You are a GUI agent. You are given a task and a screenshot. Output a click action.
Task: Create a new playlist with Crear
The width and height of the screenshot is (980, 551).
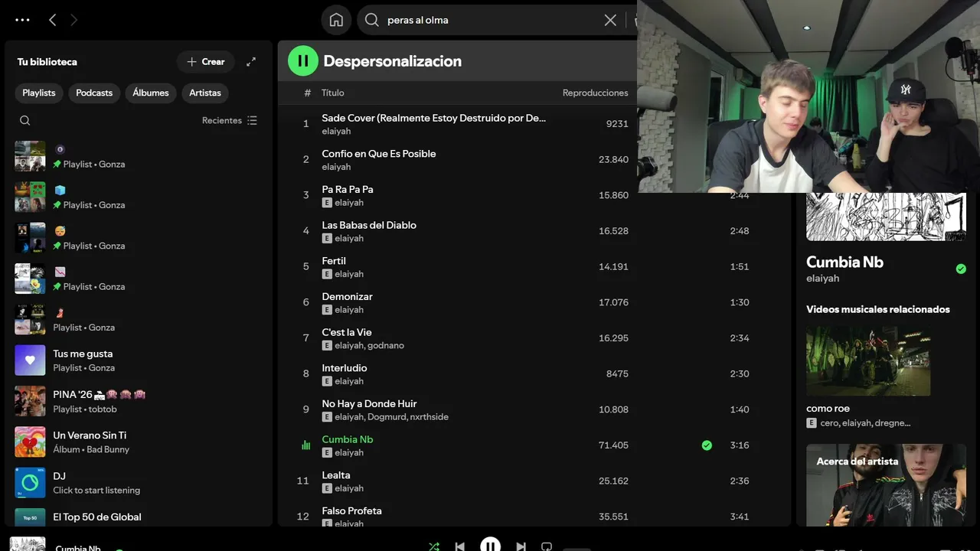(206, 62)
